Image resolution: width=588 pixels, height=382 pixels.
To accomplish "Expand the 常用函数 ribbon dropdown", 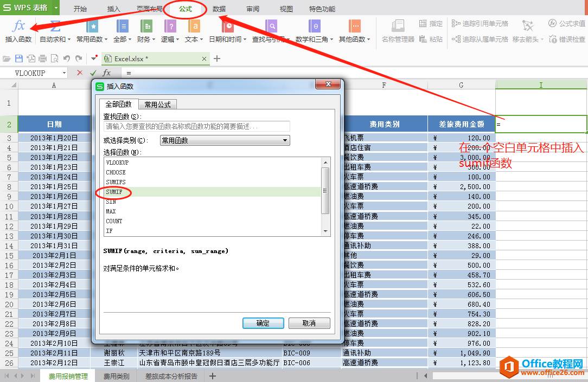I will [x=90, y=39].
